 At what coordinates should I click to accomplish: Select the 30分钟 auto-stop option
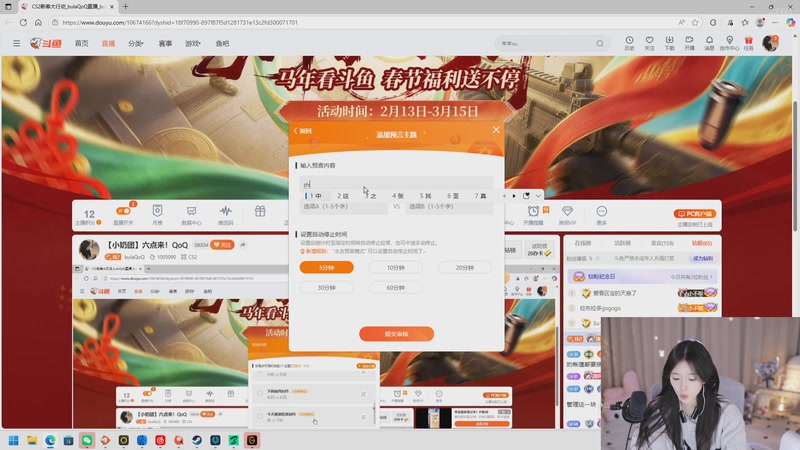(x=327, y=288)
